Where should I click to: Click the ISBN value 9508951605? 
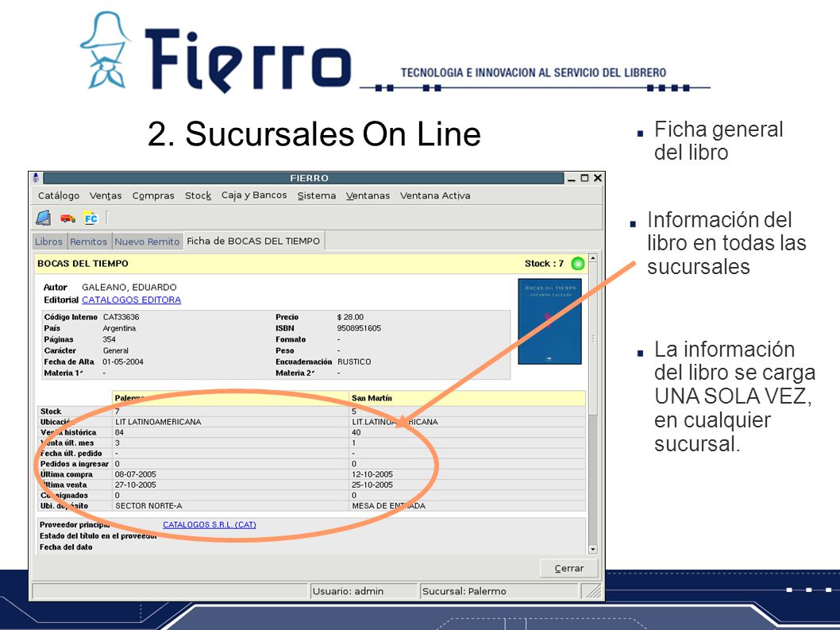point(359,328)
